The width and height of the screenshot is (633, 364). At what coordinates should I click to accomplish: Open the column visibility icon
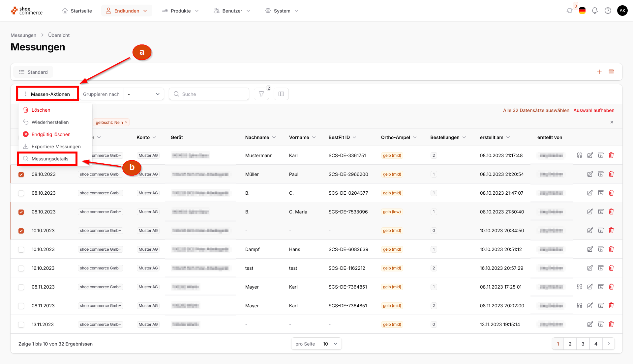point(281,94)
